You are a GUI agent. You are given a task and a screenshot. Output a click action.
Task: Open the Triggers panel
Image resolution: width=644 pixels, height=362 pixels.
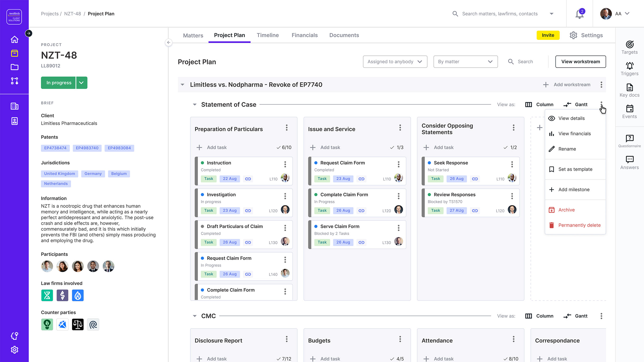(x=629, y=69)
